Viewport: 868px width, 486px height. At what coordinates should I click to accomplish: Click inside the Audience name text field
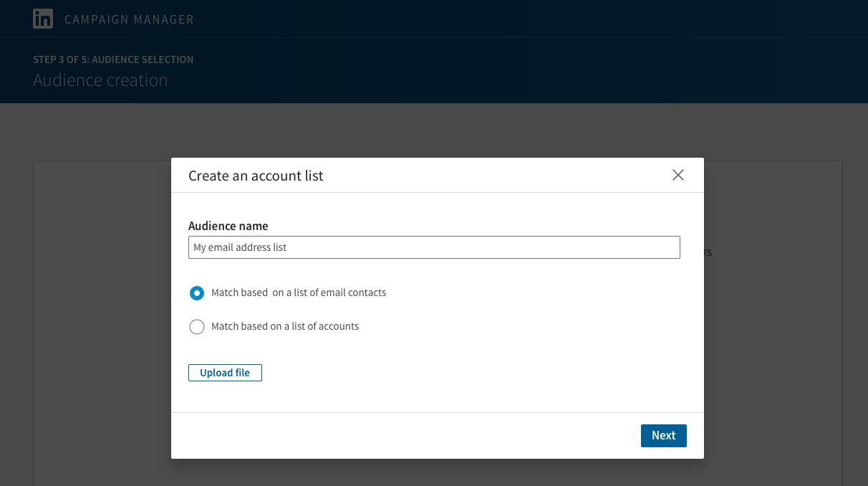(434, 247)
